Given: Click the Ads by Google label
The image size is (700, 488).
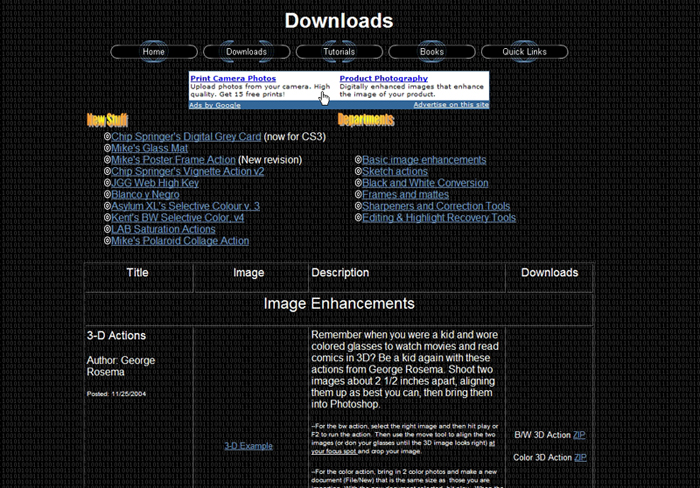Looking at the screenshot, I should tap(215, 104).
